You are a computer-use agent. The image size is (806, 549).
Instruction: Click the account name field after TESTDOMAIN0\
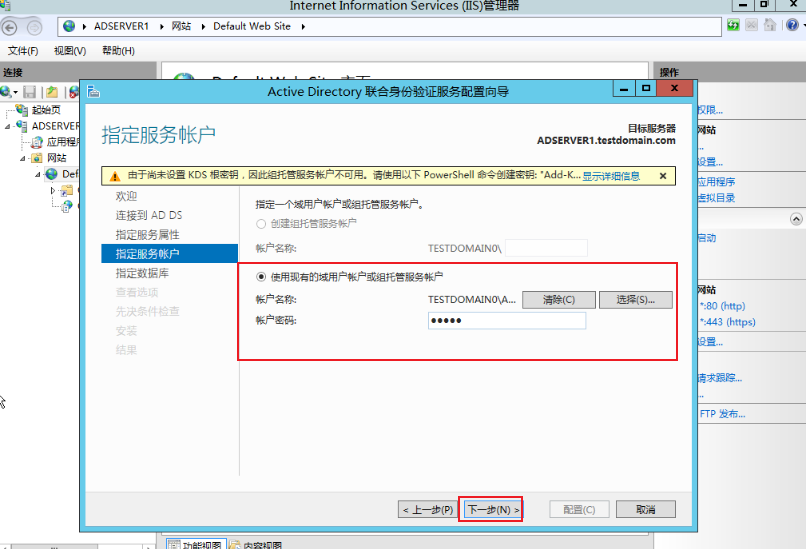(546, 248)
